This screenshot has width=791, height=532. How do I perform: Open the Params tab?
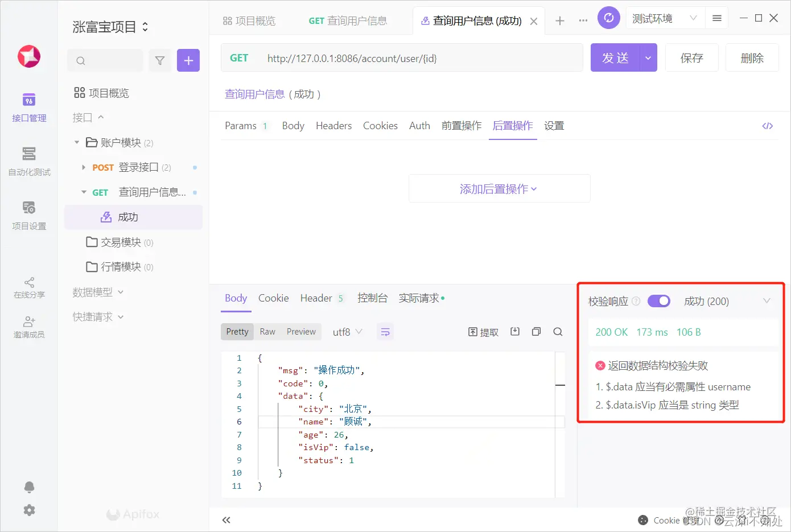click(x=246, y=126)
